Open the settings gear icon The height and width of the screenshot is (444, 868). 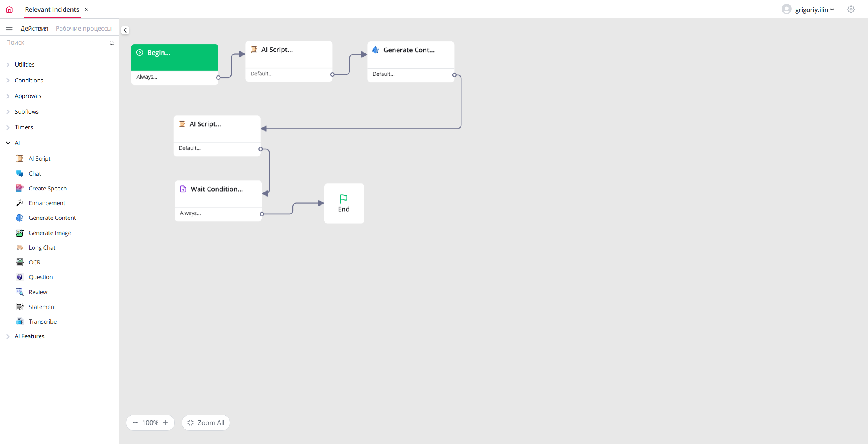(851, 9)
